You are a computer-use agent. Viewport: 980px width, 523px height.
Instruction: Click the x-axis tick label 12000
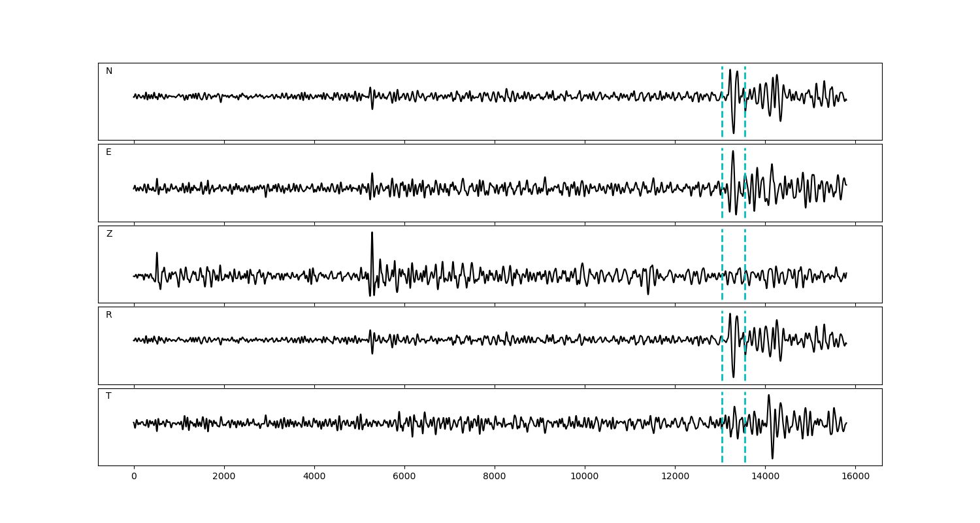[675, 477]
